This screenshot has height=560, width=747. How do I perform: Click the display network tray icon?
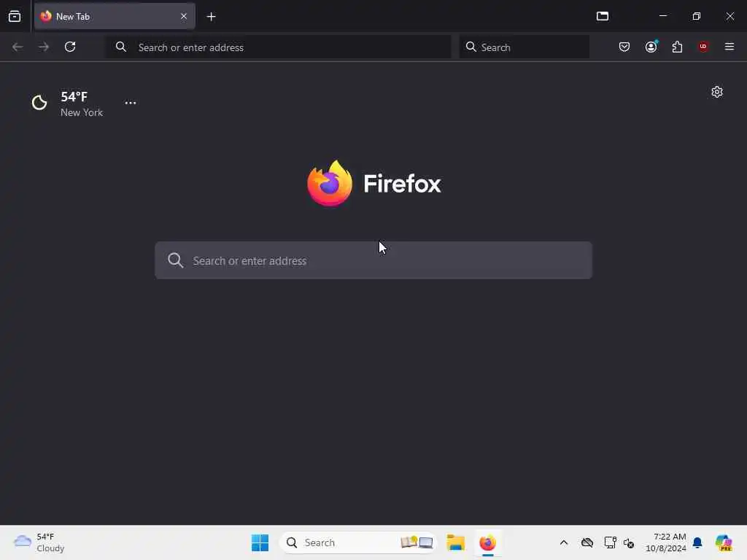(x=610, y=542)
